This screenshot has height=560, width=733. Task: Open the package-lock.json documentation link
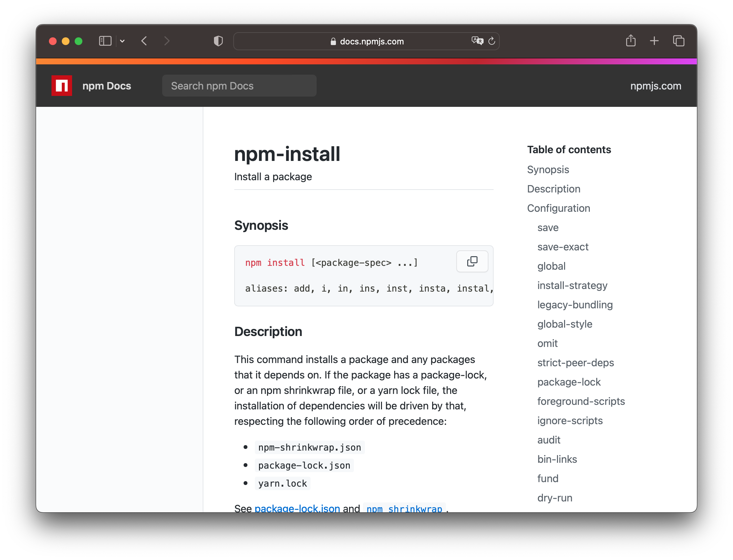tap(297, 508)
